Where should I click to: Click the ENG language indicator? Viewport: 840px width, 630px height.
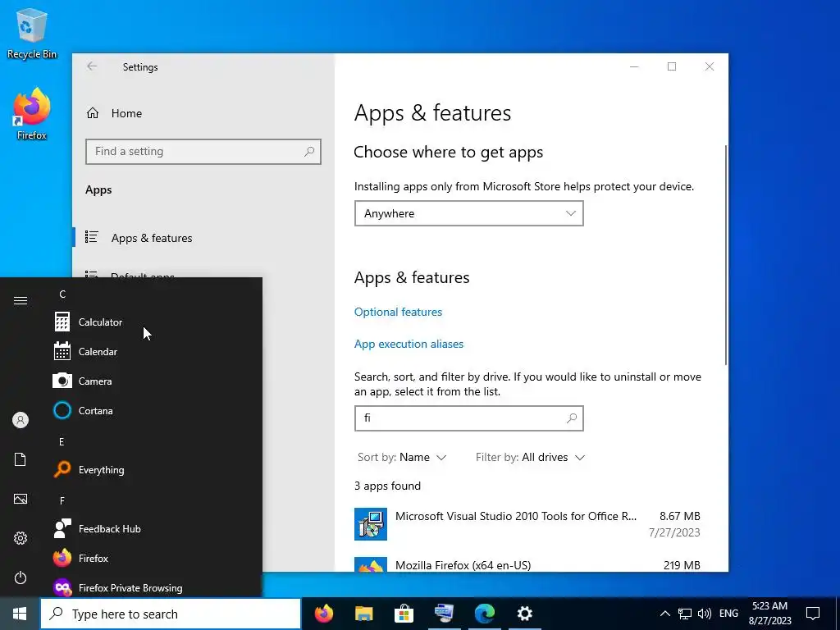click(x=728, y=614)
